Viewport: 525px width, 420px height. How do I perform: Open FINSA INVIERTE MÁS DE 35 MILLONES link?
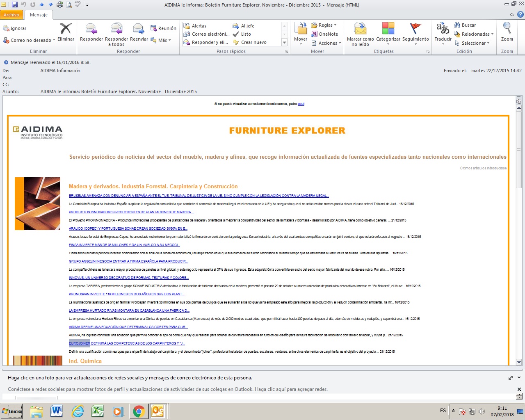(x=124, y=245)
